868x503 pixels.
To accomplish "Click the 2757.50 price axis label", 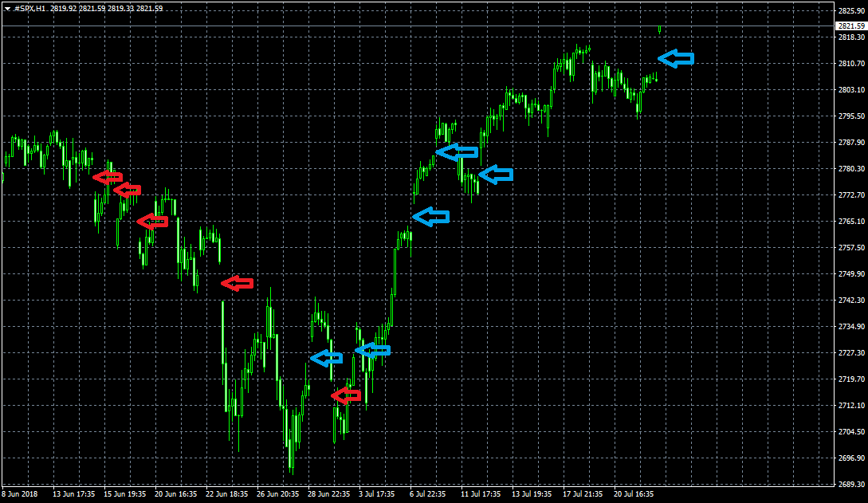I will tap(851, 247).
